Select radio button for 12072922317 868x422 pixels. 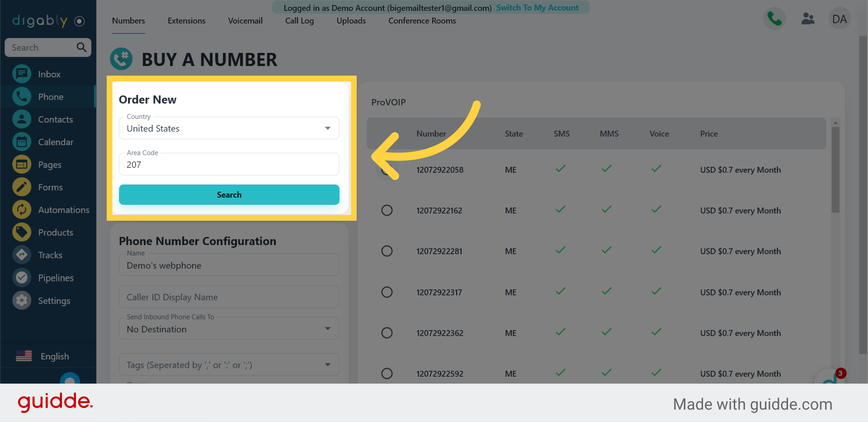[387, 292]
